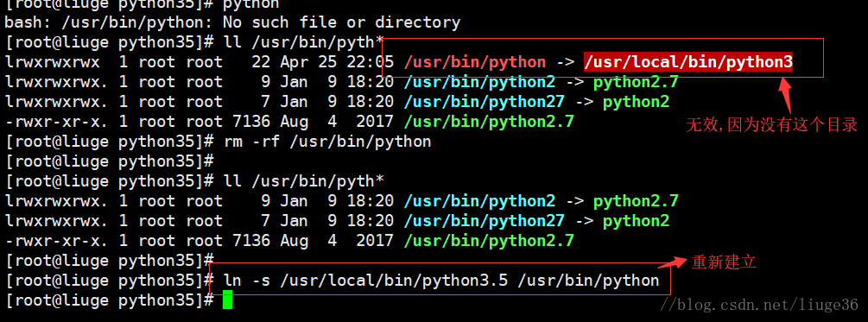The image size is (868, 322).
Task: Click the -rwxr-xr-x. permissions in the first listing
Action: [x=56, y=122]
